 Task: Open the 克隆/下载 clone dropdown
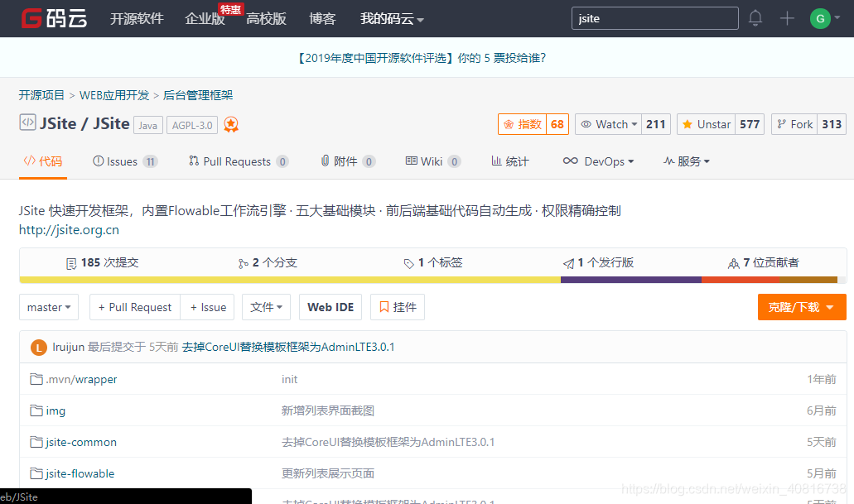tap(802, 307)
